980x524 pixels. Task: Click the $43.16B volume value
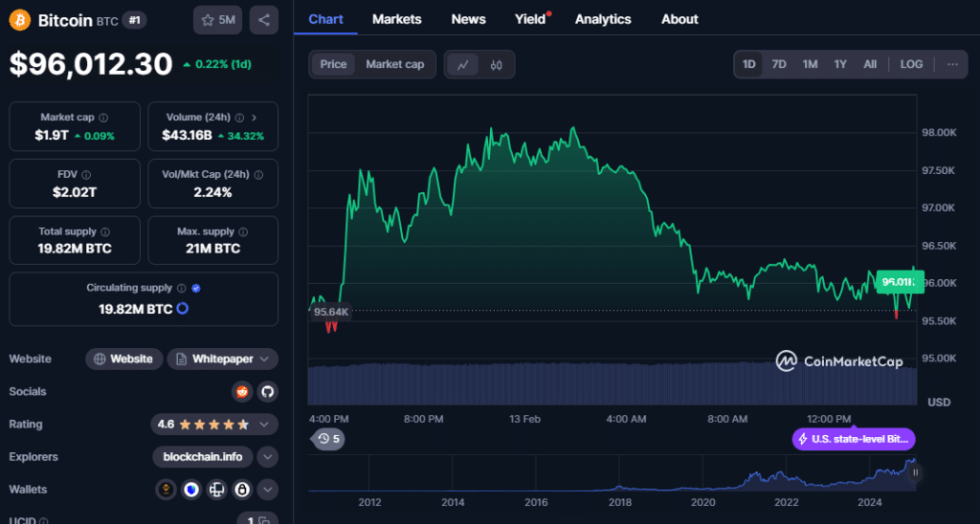point(187,136)
